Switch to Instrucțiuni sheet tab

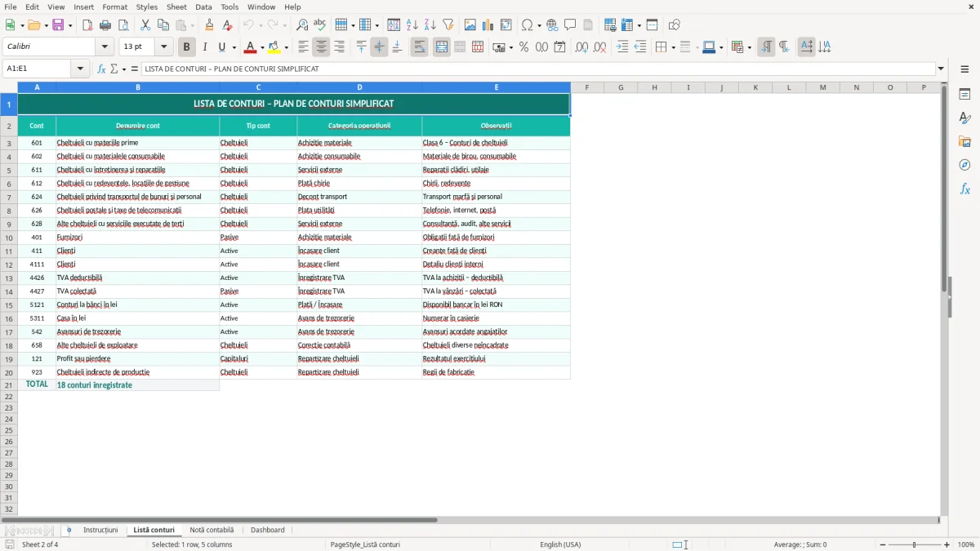pyautogui.click(x=100, y=530)
